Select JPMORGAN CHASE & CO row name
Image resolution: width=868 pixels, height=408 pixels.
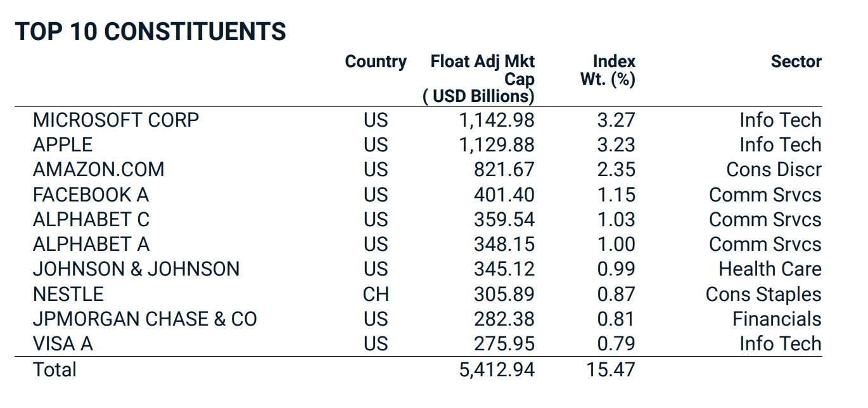point(145,319)
